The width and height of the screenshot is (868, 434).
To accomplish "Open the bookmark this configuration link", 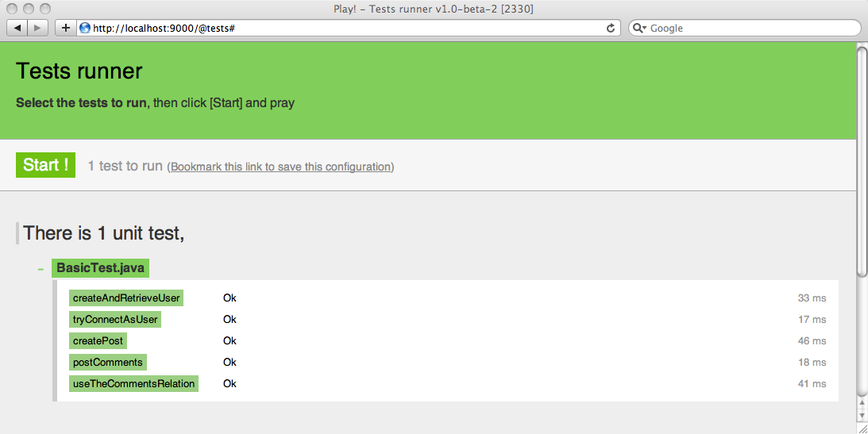I will pos(280,167).
